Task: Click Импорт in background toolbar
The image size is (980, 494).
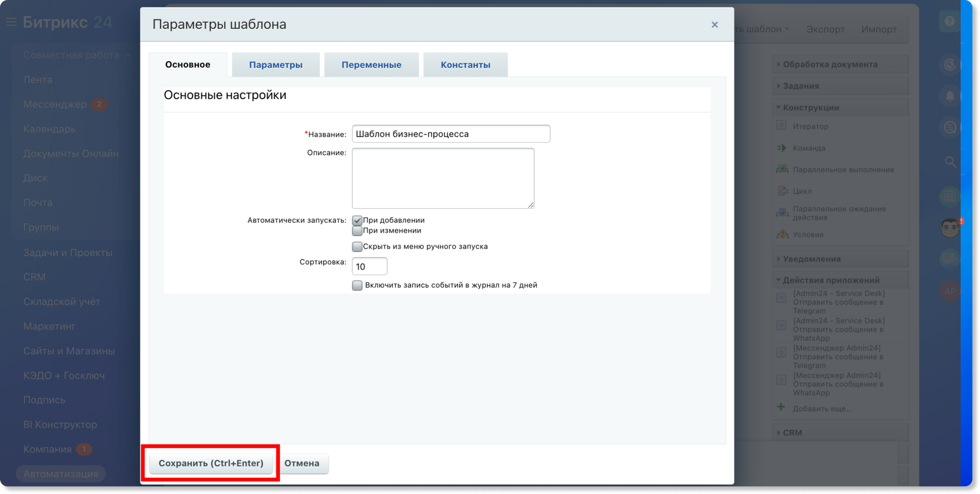Action: pyautogui.click(x=879, y=29)
